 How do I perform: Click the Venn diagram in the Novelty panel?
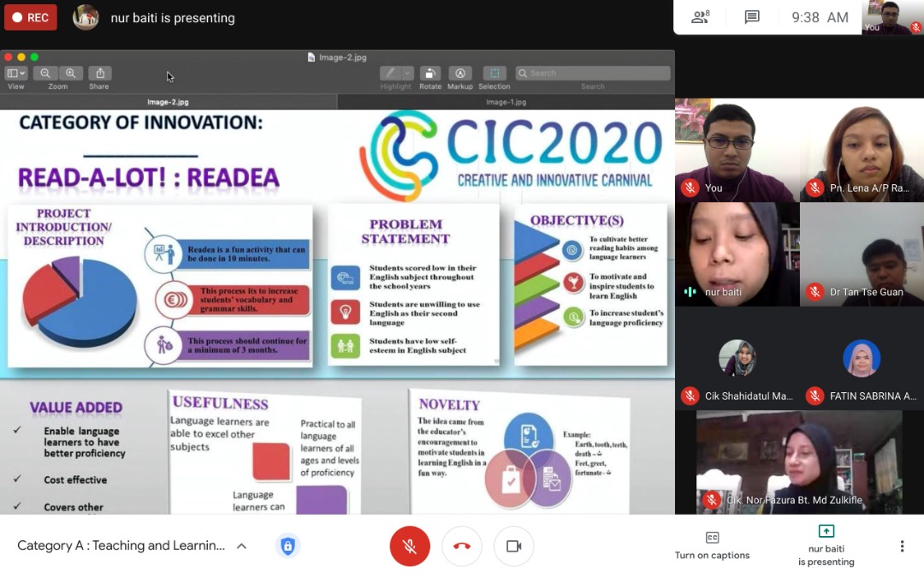click(528, 462)
